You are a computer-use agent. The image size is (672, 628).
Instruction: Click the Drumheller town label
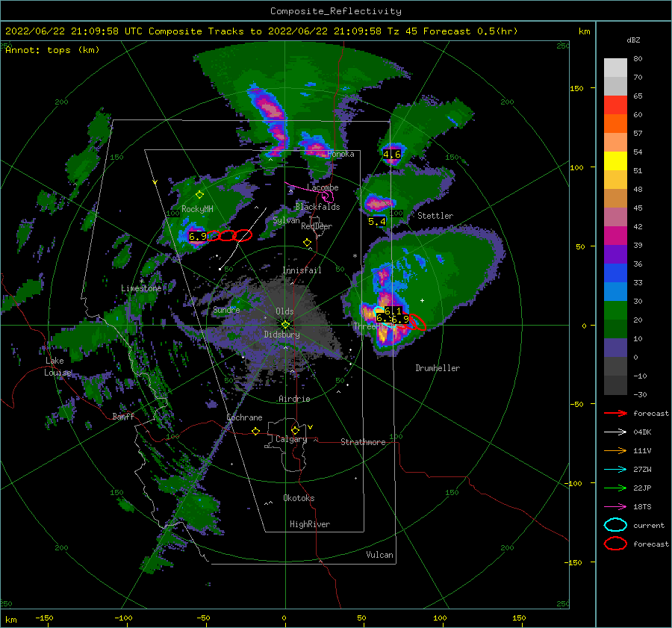tap(438, 368)
